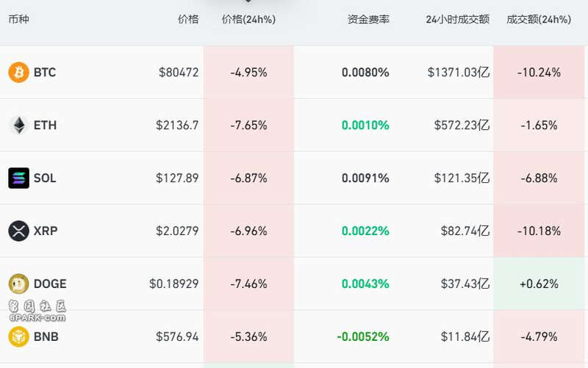Click BNB negative funding rate -0.0052%
Screen dimensions: 588x368
363,336
